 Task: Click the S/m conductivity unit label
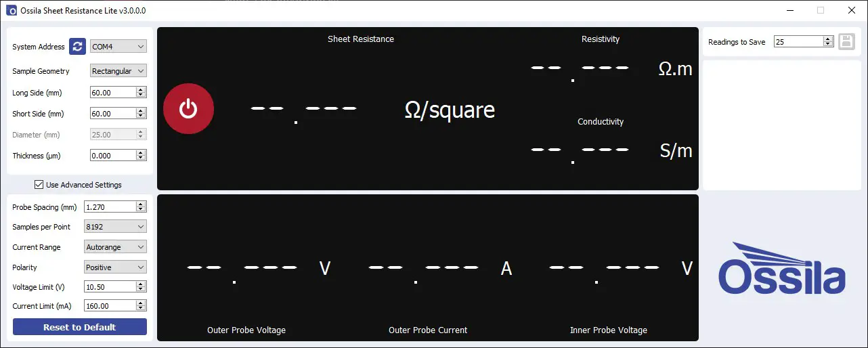click(676, 150)
